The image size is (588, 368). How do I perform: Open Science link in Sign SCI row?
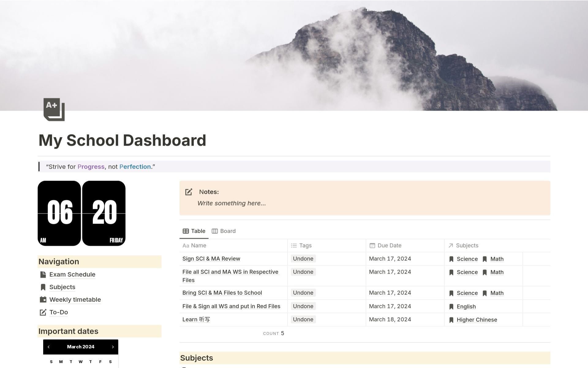pyautogui.click(x=467, y=259)
